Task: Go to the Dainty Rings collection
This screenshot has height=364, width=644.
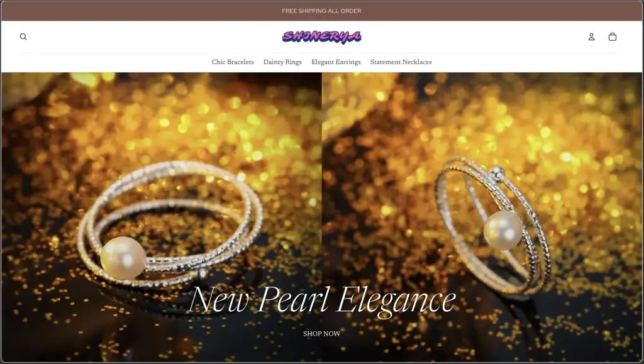Action: [x=282, y=62]
